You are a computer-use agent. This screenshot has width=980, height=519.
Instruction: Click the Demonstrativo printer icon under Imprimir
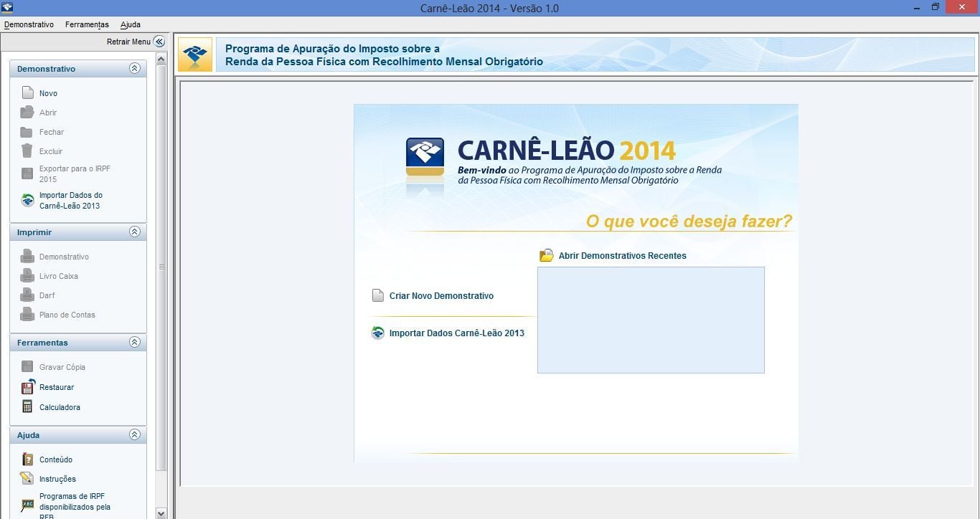pyautogui.click(x=27, y=256)
